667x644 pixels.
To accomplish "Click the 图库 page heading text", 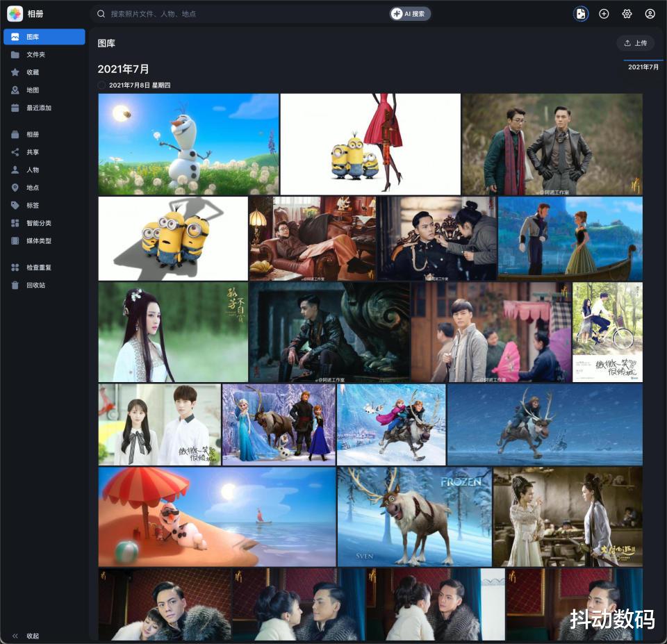I will coord(106,43).
